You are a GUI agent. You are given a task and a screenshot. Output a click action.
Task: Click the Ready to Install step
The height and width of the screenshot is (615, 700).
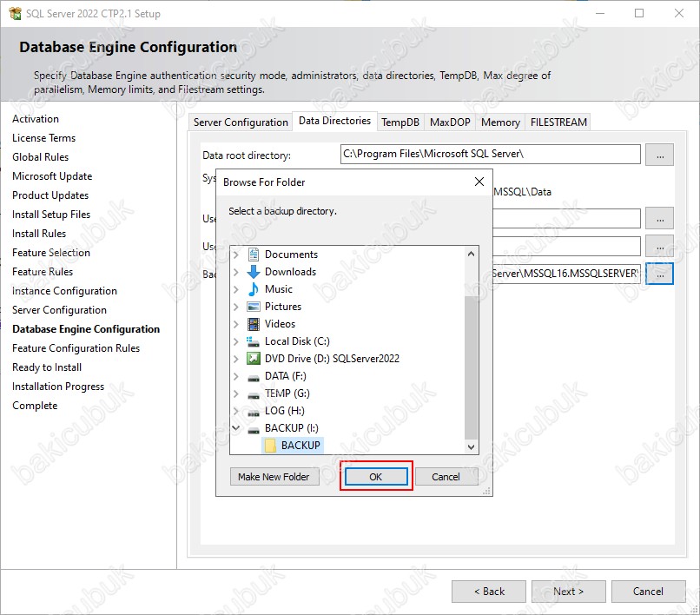point(47,367)
